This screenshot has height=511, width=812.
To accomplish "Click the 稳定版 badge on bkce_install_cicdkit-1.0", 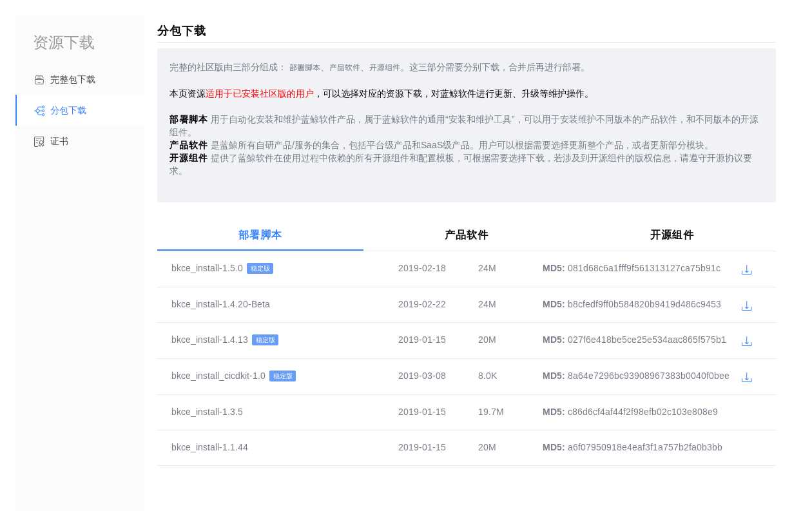I will coord(282,376).
